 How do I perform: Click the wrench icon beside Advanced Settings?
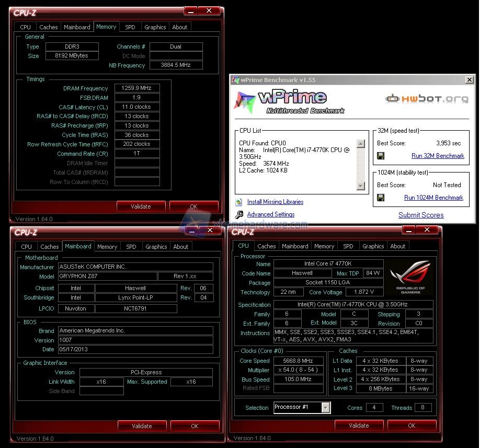click(x=239, y=214)
